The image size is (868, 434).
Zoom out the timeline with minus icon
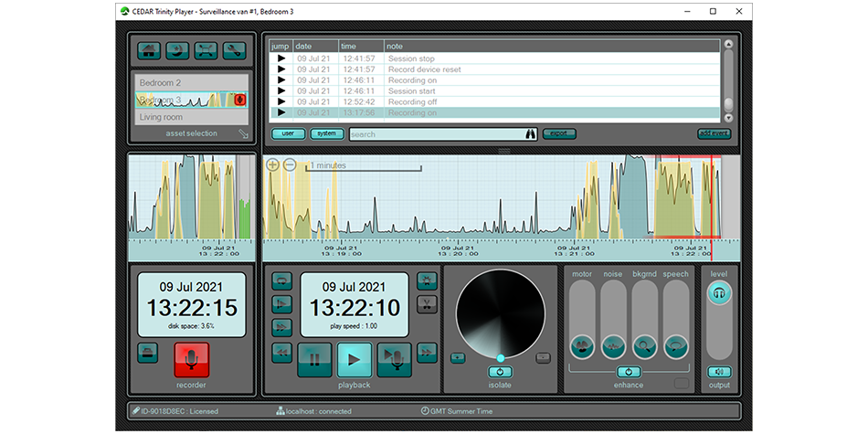pyautogui.click(x=289, y=164)
